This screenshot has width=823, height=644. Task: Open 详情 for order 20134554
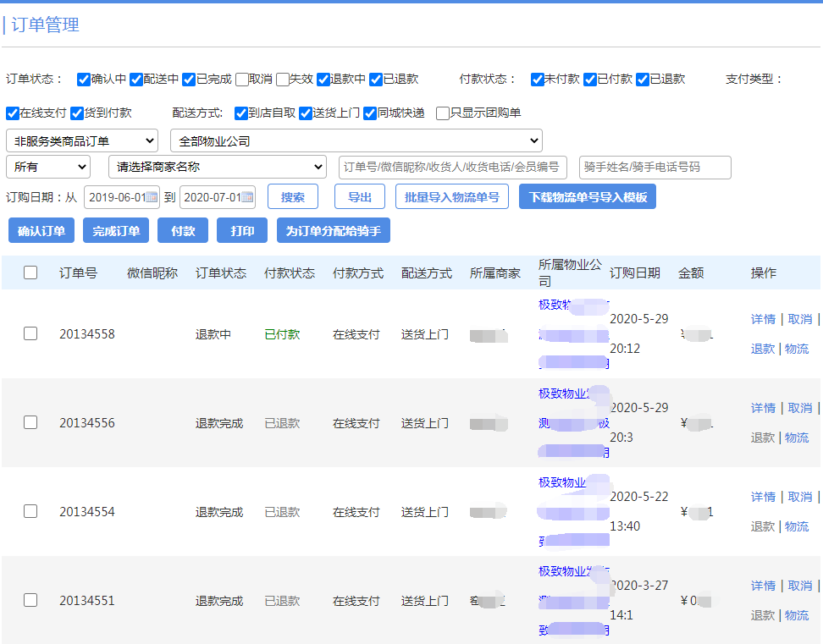point(763,497)
